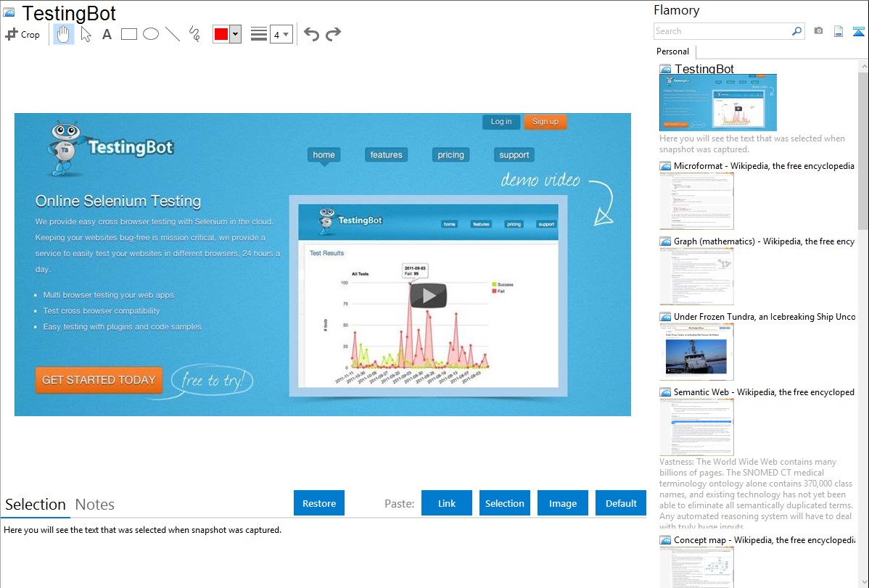869x588 pixels.
Task: Capture a snapshot with the camera icon
Action: coord(818,31)
